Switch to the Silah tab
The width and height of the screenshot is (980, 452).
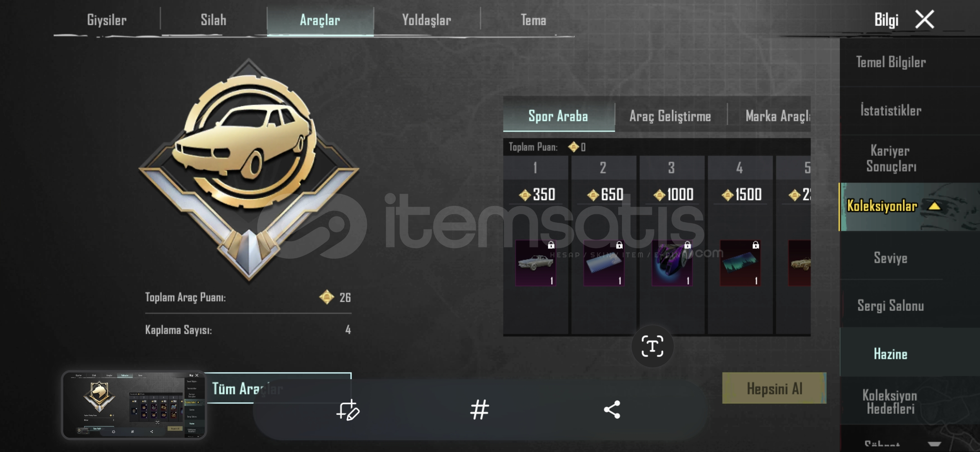click(x=213, y=20)
